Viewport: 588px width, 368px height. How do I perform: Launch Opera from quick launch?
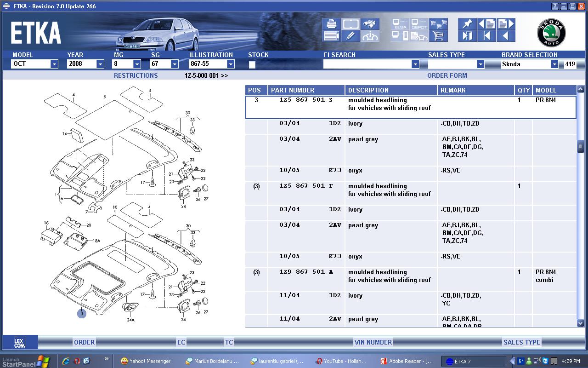point(77,361)
